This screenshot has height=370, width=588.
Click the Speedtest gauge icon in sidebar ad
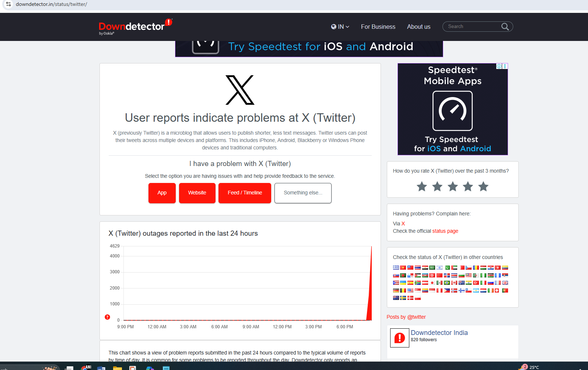(x=452, y=111)
